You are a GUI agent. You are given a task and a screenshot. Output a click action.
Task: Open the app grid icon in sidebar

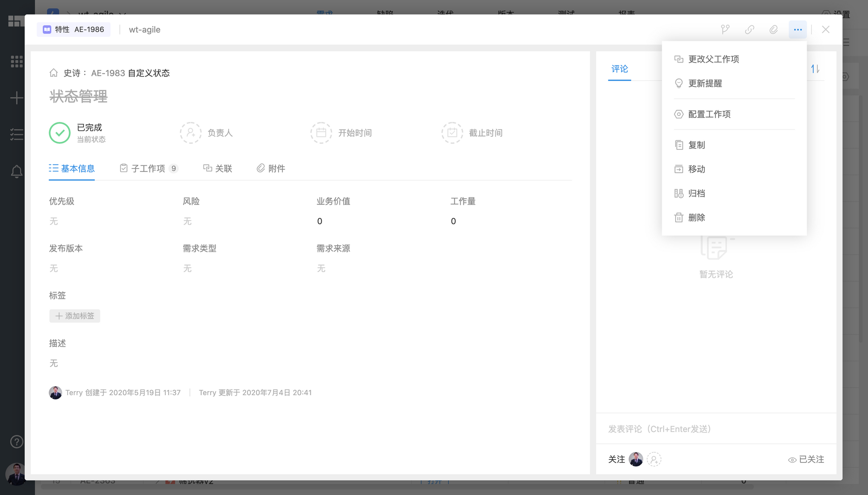click(16, 61)
